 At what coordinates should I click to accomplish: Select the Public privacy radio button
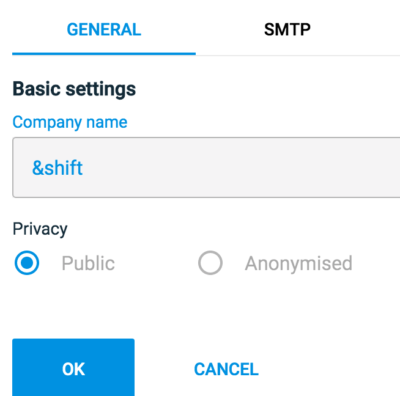click(x=27, y=263)
